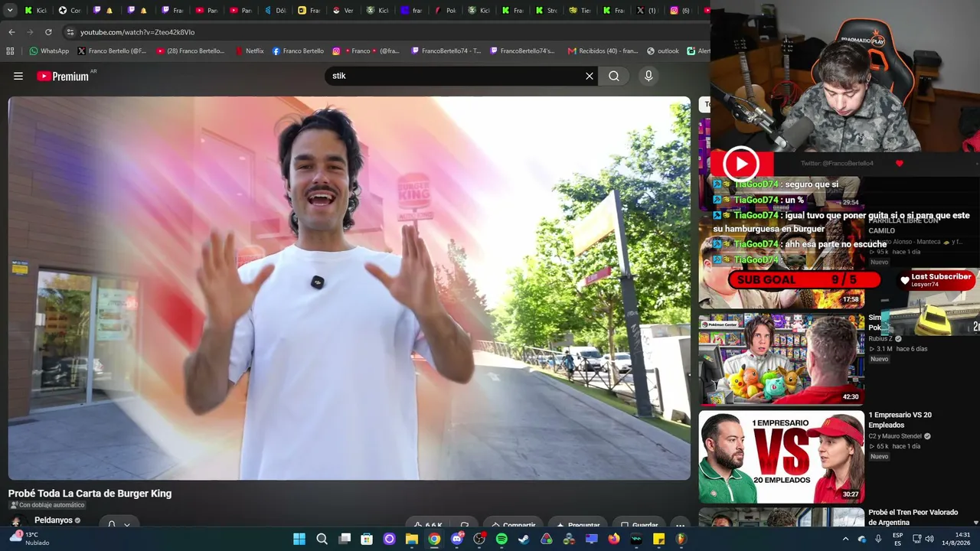Open the Windows Start menu
The width and height of the screenshot is (980, 551).
(x=299, y=539)
